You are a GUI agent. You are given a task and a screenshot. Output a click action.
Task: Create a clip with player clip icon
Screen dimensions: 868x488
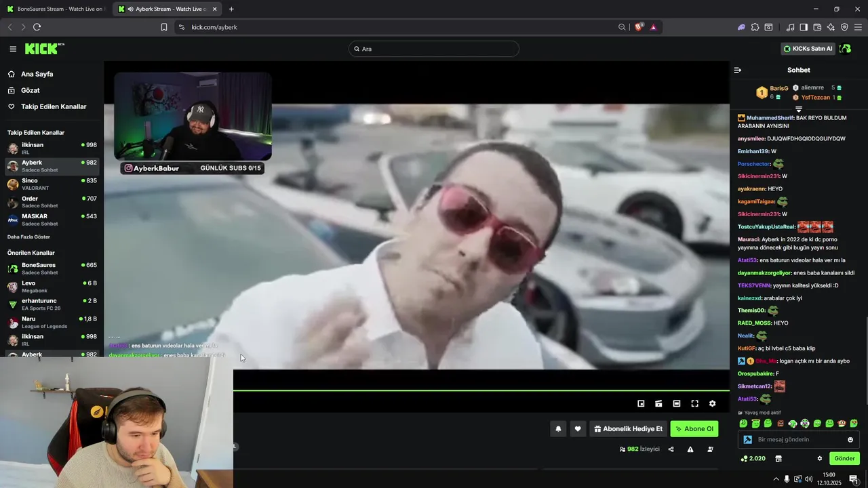(658, 403)
